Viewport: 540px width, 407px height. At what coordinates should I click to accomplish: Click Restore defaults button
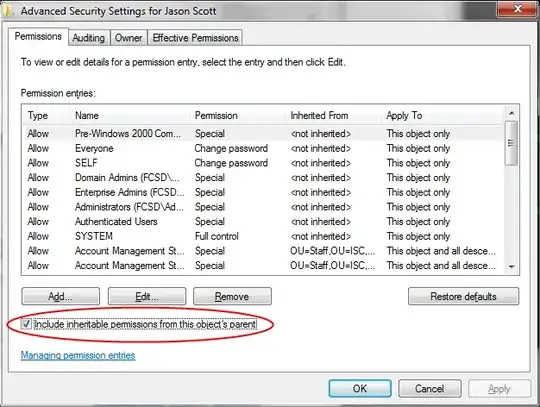(463, 296)
